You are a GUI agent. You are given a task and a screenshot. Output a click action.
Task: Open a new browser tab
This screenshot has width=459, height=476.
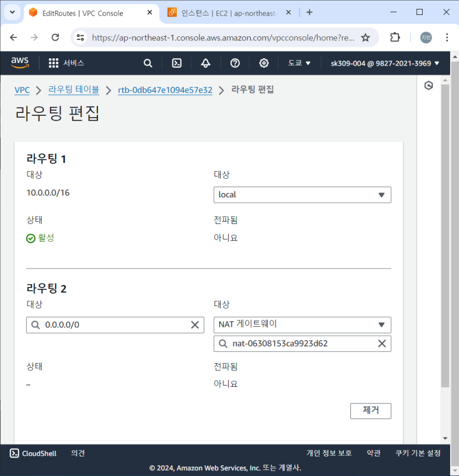[x=309, y=12]
